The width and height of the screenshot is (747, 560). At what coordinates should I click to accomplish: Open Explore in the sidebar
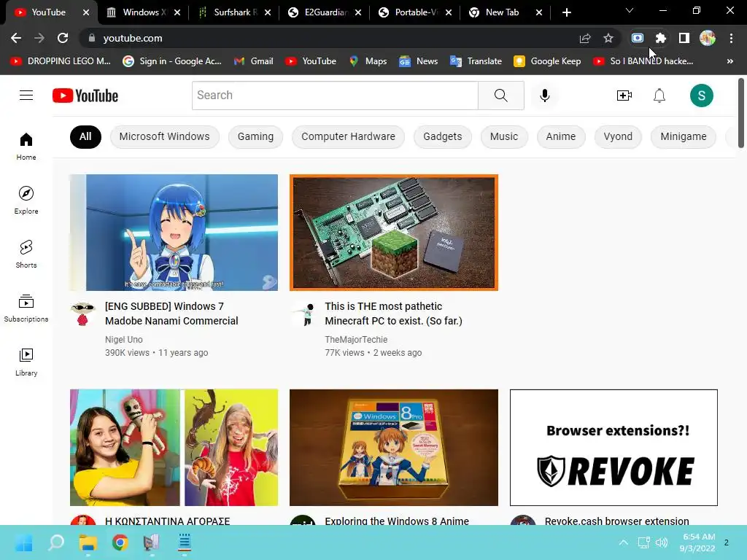point(26,200)
